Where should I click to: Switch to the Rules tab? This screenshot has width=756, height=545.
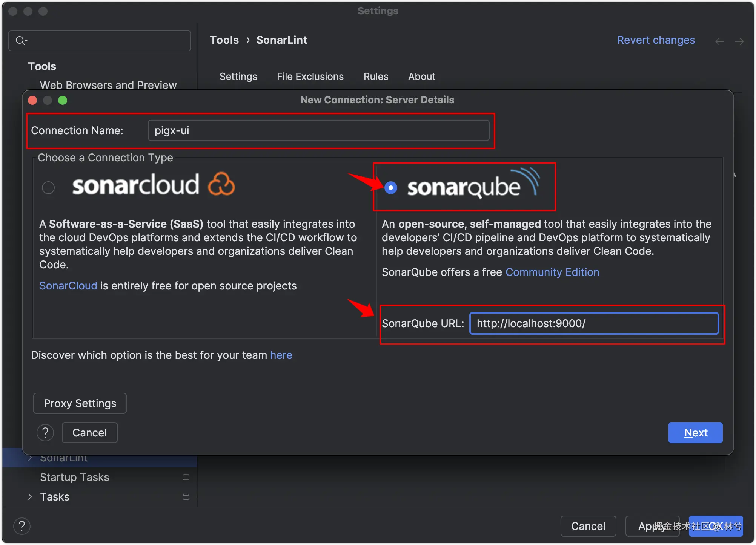376,77
